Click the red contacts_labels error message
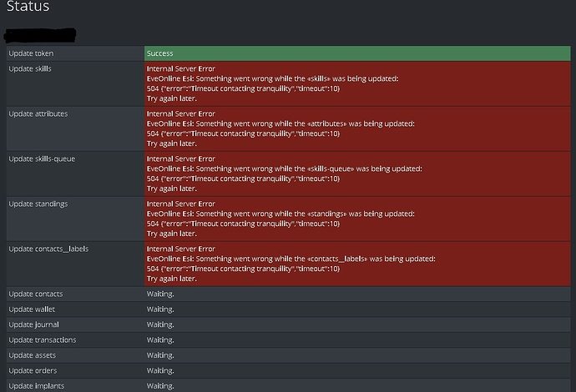Viewport: 576px width, 392px height. pos(357,264)
